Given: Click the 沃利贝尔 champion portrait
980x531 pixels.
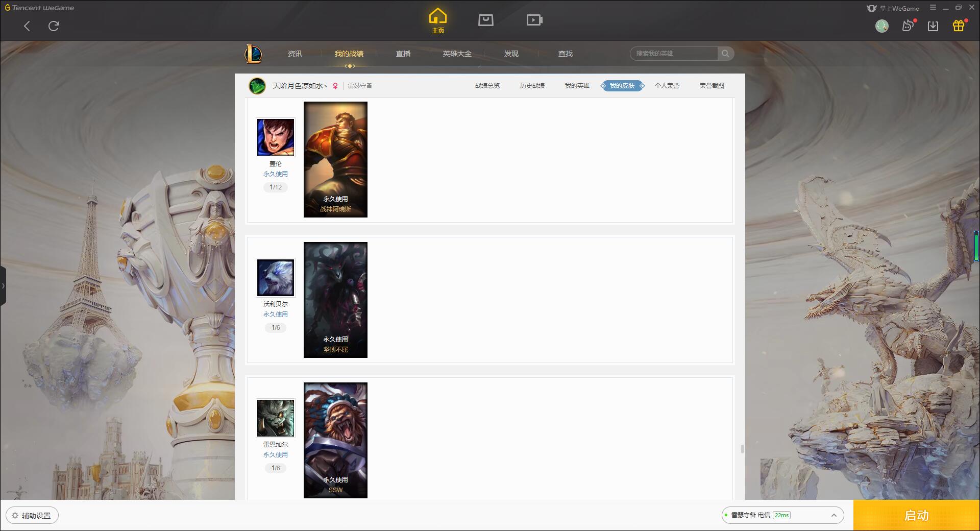Looking at the screenshot, I should [x=276, y=278].
